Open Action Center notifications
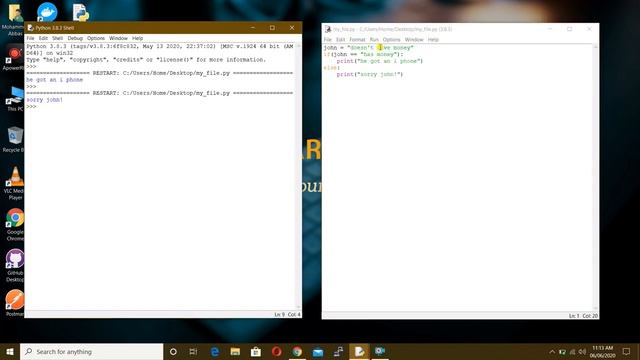 tap(627, 351)
